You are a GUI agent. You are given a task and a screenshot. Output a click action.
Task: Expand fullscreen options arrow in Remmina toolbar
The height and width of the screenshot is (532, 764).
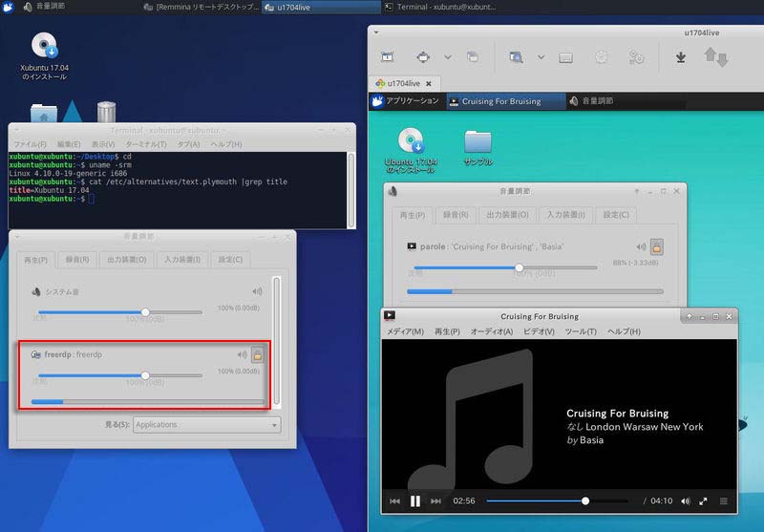[448, 57]
